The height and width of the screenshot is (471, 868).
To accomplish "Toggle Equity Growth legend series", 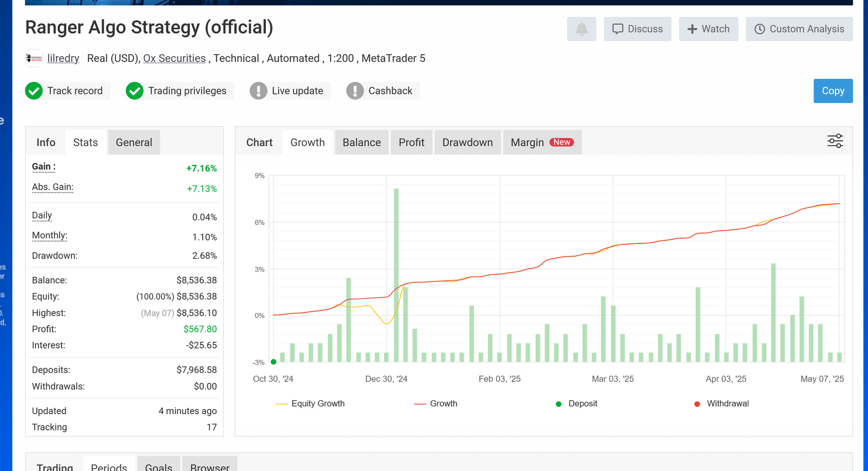I will click(x=310, y=404).
